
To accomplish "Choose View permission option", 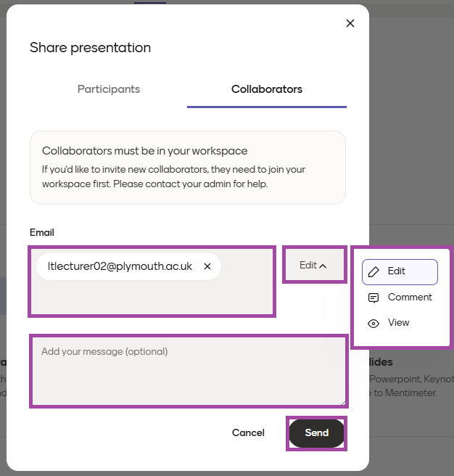I will pos(400,323).
